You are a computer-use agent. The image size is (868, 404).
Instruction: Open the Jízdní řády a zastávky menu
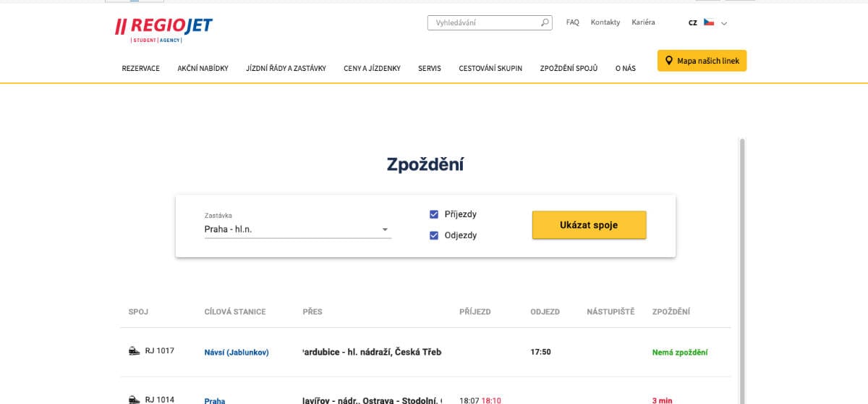point(286,68)
